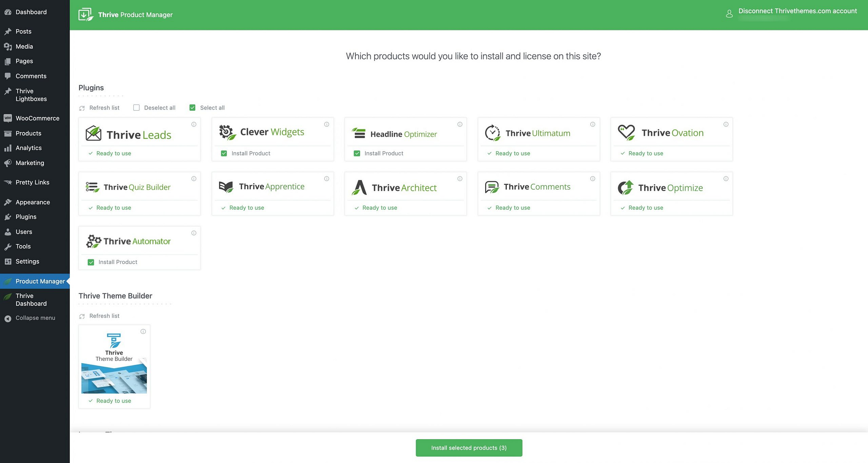
Task: Uncheck Clever Widgets Install Product checkbox
Action: [224, 153]
